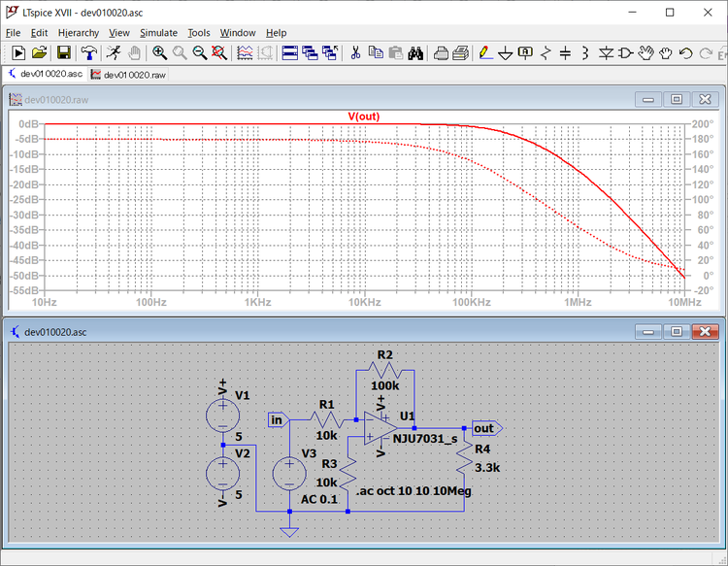Select the Place Ground symbol tool

coord(505,52)
